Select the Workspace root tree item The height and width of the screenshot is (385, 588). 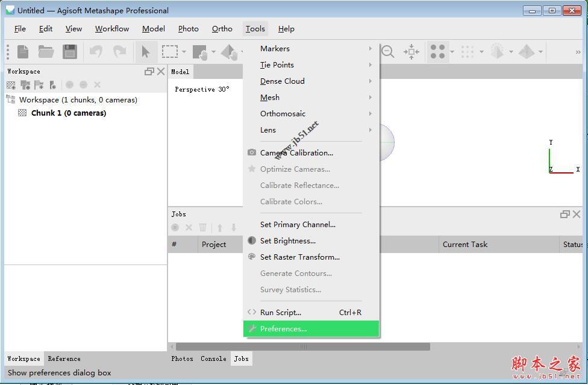[78, 100]
